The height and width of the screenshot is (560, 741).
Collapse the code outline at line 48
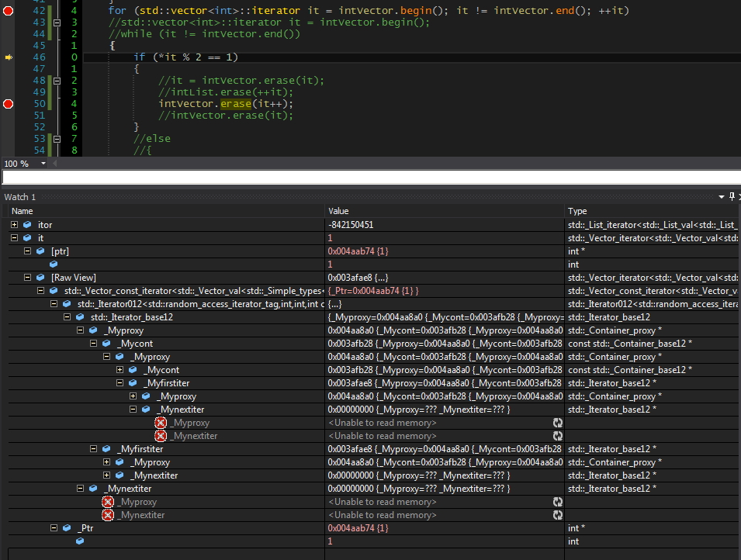click(x=57, y=81)
